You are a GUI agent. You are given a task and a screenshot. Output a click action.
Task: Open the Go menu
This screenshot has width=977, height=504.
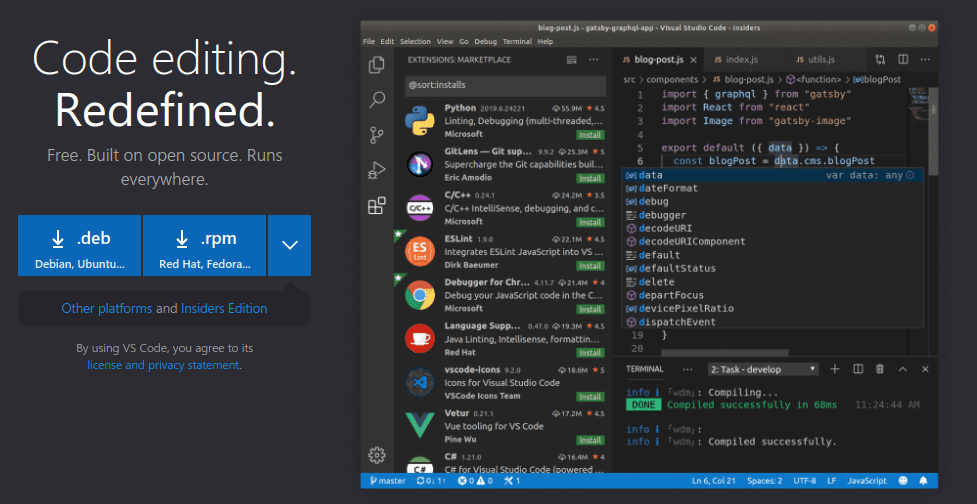point(464,42)
